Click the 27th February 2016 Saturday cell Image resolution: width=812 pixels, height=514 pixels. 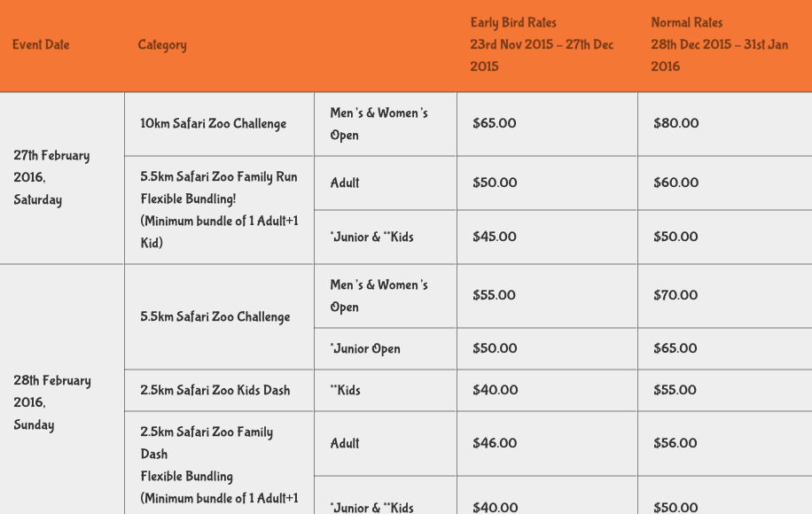click(51, 177)
